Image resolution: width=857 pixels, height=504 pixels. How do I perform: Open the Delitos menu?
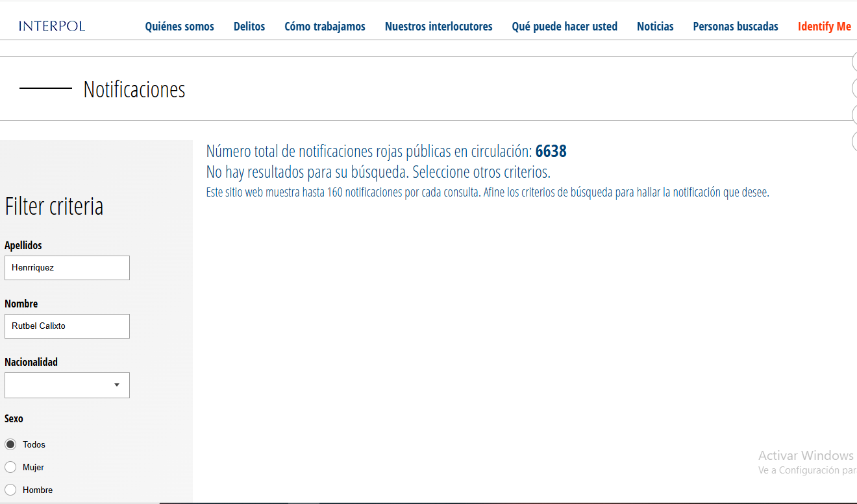click(x=249, y=27)
